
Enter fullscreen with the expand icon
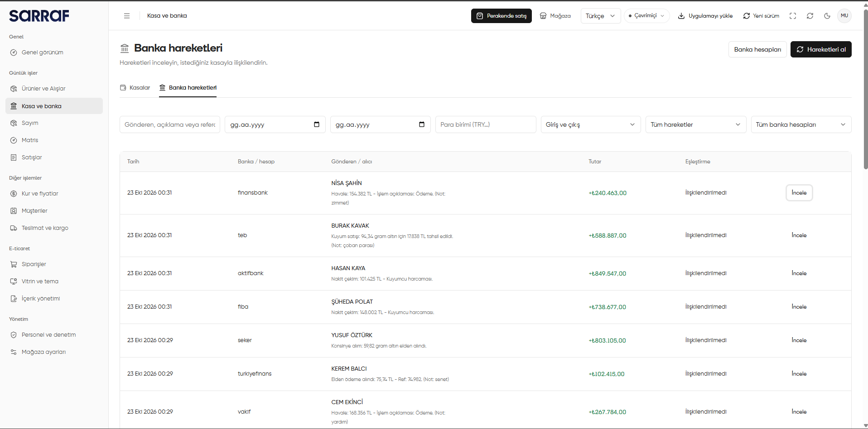tap(793, 16)
